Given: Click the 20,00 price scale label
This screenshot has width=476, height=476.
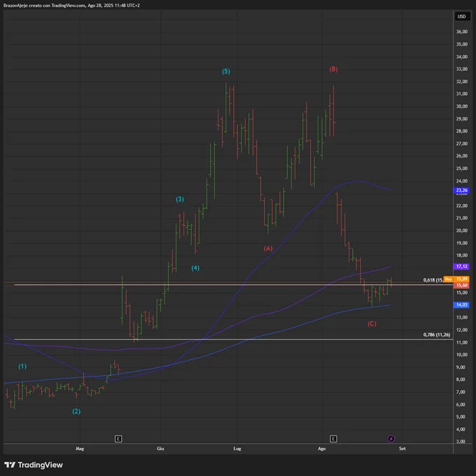Looking at the screenshot, I should [x=462, y=230].
